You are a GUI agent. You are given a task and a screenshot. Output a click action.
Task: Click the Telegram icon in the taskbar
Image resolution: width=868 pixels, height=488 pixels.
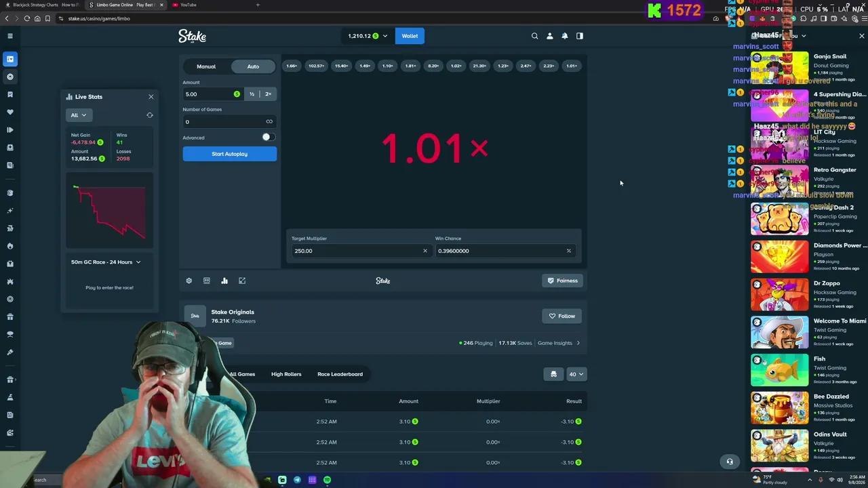(x=297, y=480)
